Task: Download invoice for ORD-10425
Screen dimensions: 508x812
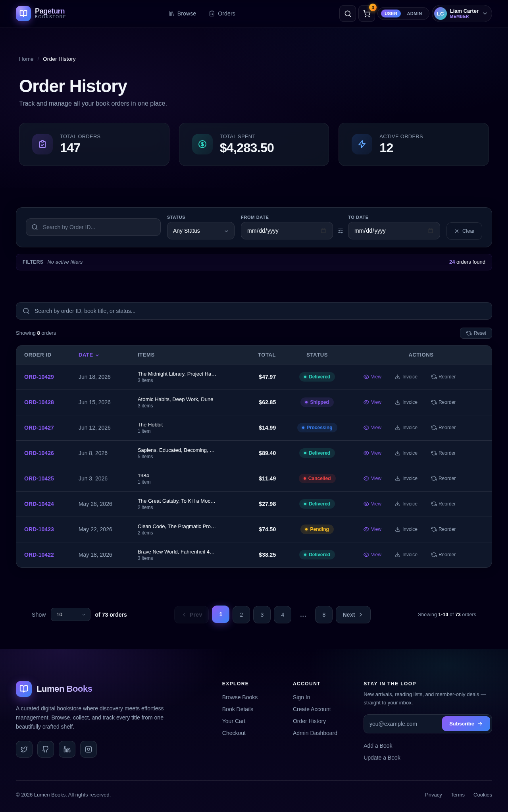Action: click(x=406, y=478)
